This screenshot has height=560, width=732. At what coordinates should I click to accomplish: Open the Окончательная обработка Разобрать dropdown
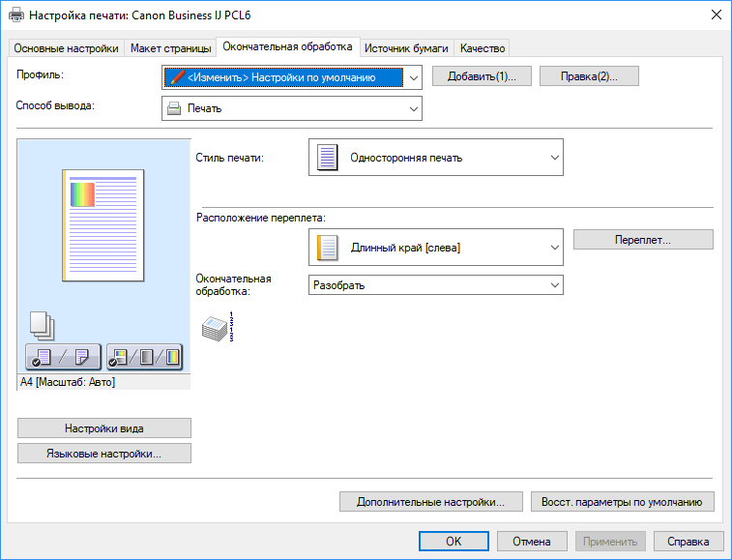point(436,285)
